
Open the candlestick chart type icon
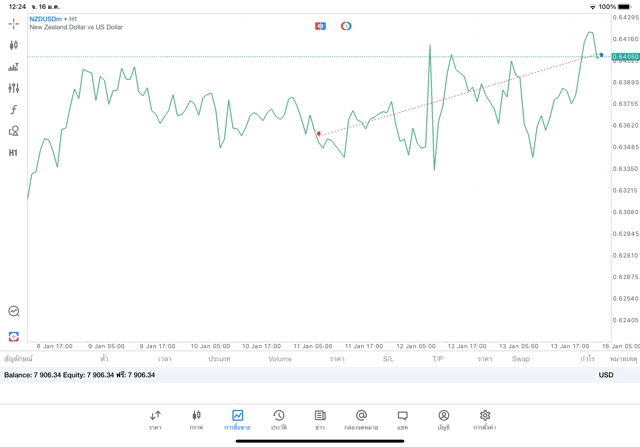(x=13, y=45)
